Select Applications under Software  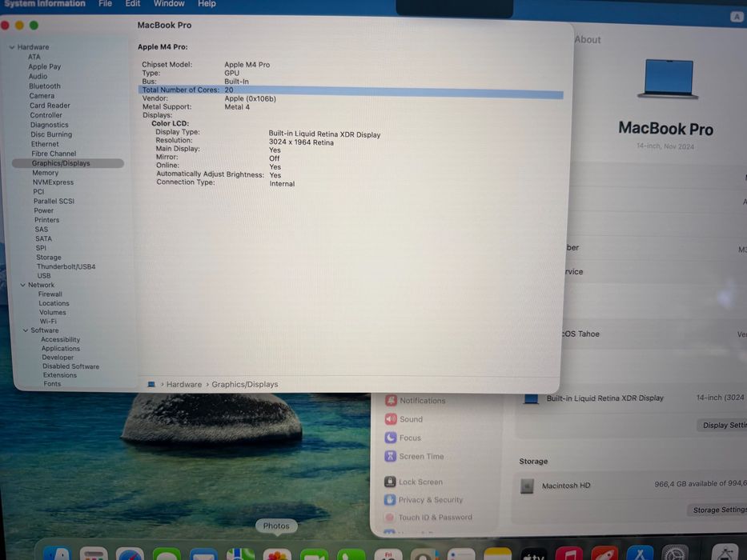pyautogui.click(x=61, y=349)
